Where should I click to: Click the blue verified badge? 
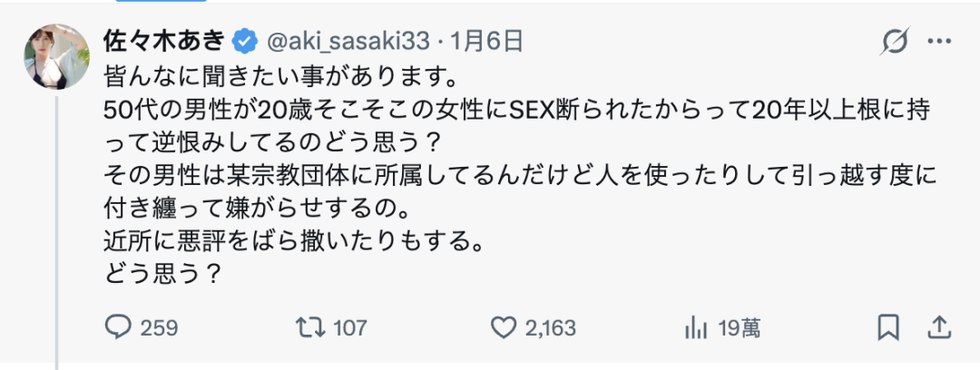243,41
